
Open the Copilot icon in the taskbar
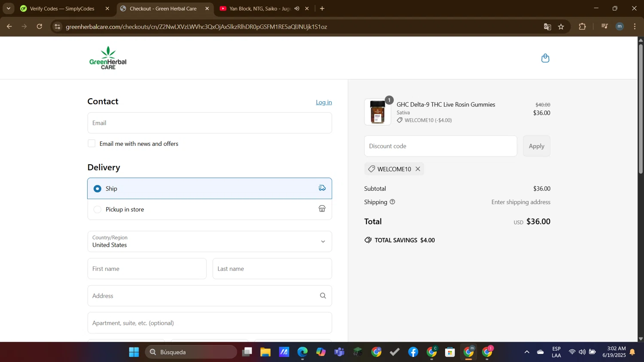[321, 352]
